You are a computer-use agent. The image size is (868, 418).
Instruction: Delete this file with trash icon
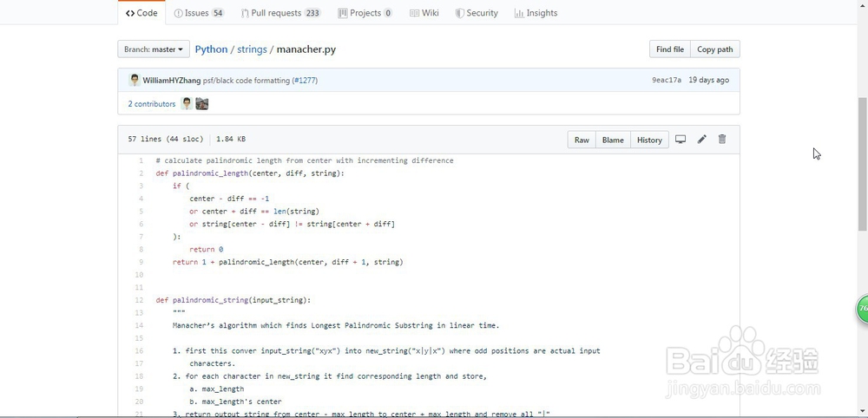722,140
